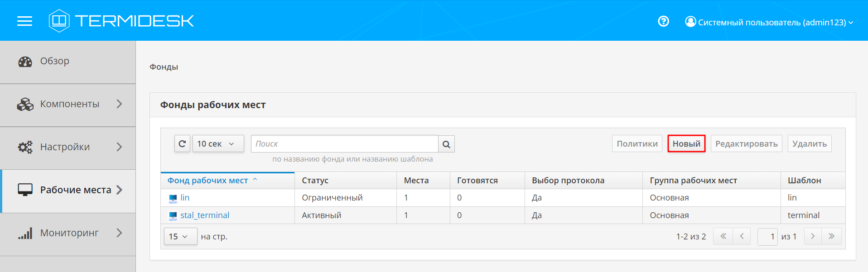This screenshot has height=272, width=868.
Task: Click the search magnifier button
Action: click(446, 144)
